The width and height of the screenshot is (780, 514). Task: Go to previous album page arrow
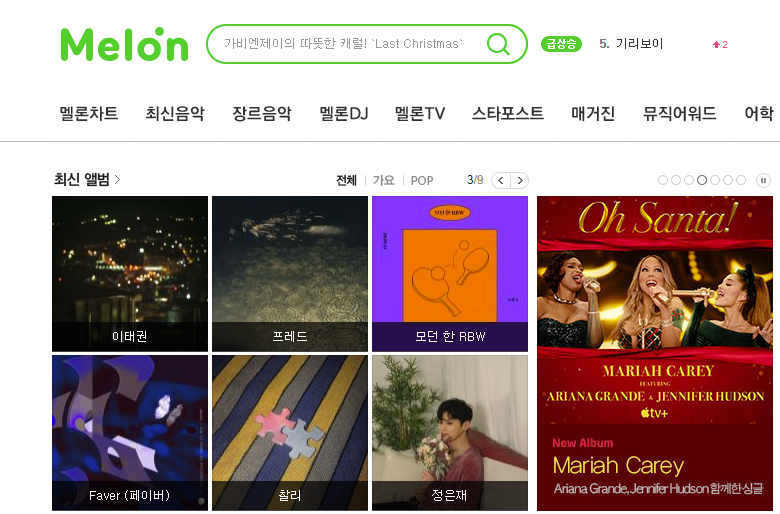[501, 180]
